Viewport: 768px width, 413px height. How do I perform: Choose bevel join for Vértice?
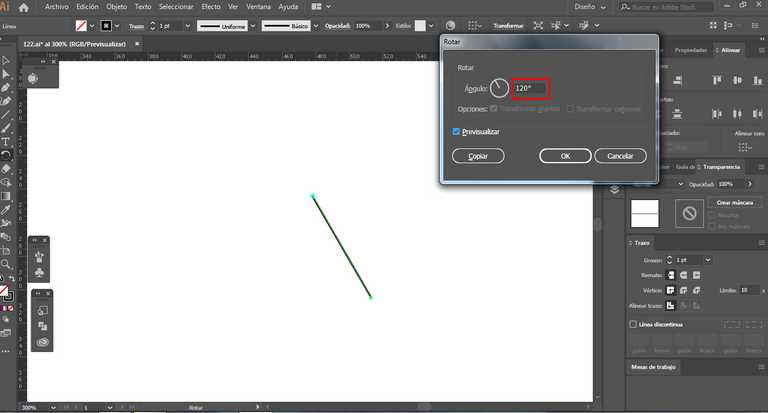pos(696,290)
